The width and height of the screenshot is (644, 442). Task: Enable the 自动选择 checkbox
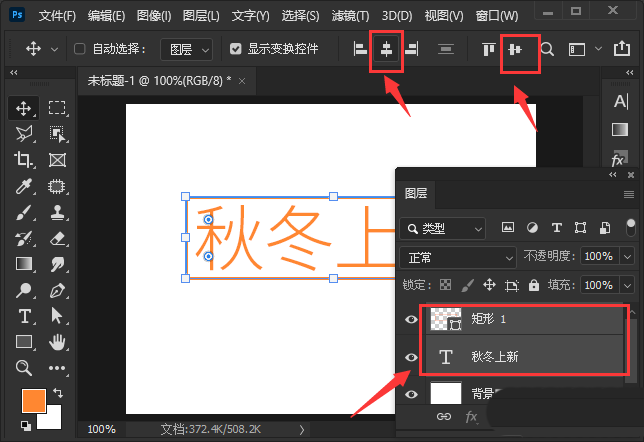[79, 49]
